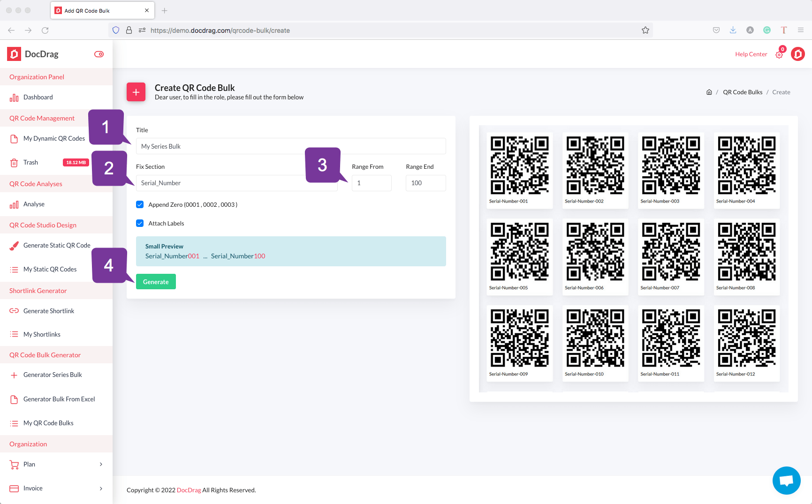Image resolution: width=812 pixels, height=504 pixels.
Task: Click the Analyse chart icon
Action: click(14, 204)
